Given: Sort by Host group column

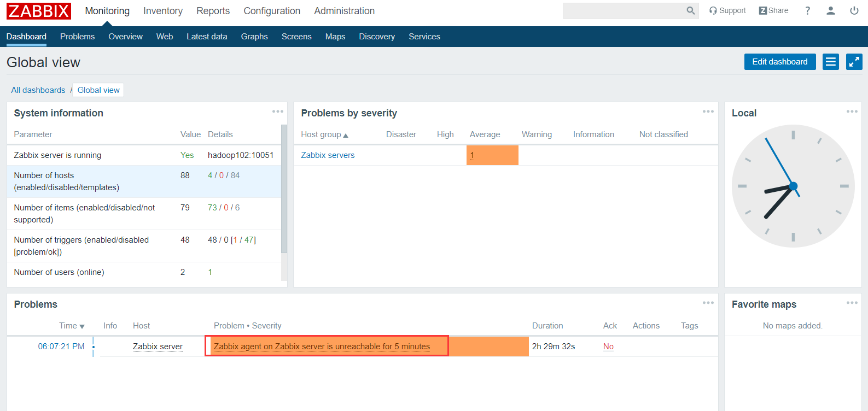Looking at the screenshot, I should (x=324, y=134).
